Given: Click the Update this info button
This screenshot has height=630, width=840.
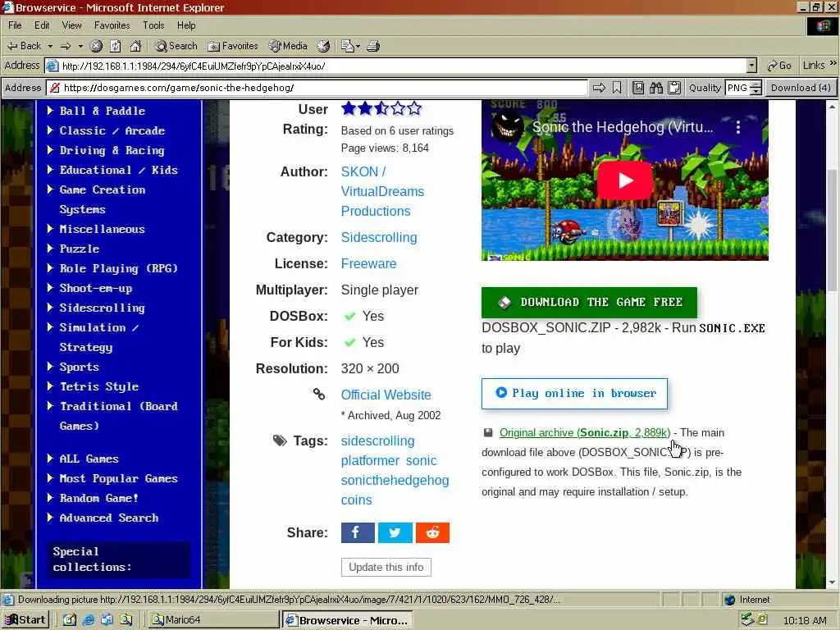Looking at the screenshot, I should 386,567.
